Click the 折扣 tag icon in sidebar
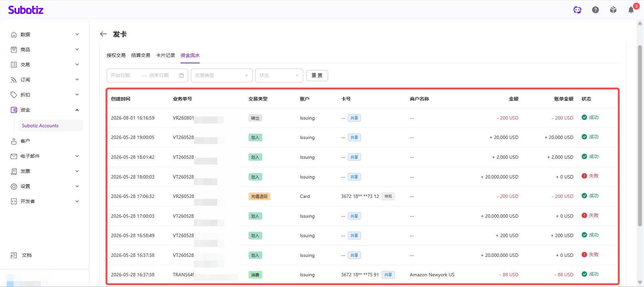644x287 pixels. 14,95
